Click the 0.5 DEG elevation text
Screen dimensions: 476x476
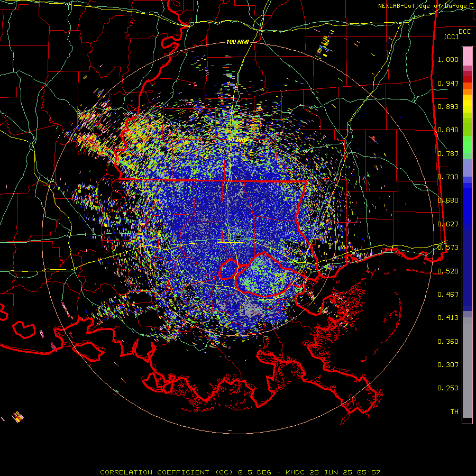[x=256, y=472]
